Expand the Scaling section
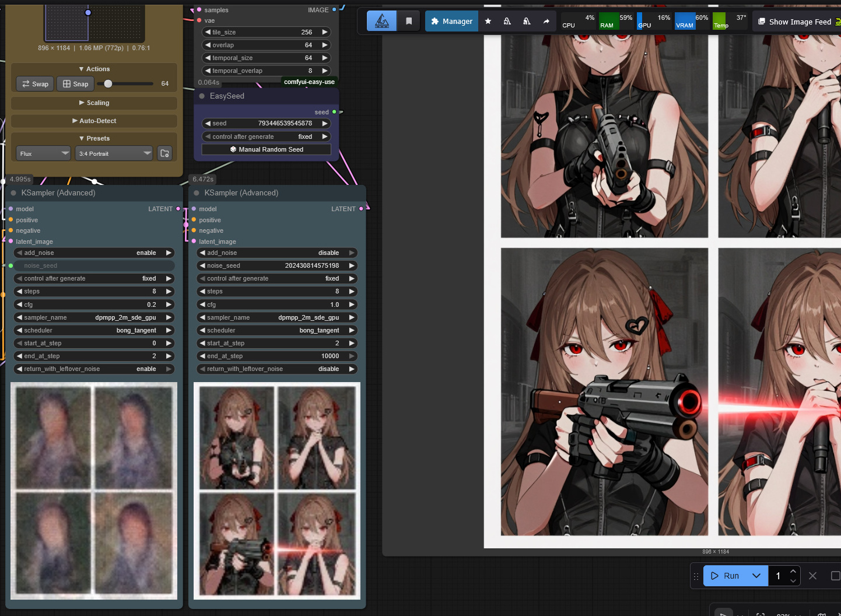 [94, 103]
